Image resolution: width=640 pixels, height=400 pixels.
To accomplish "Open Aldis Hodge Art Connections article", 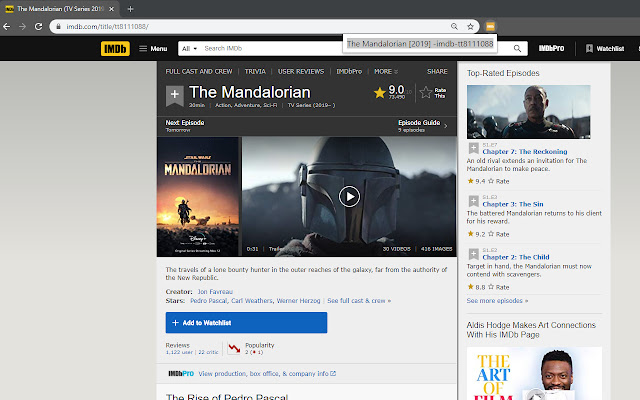I will point(531,330).
